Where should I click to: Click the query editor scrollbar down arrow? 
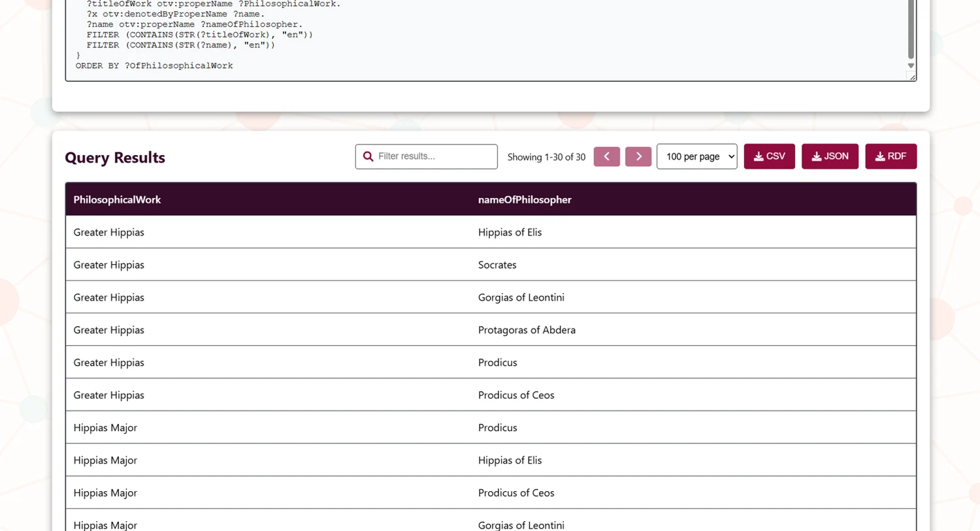coord(911,65)
